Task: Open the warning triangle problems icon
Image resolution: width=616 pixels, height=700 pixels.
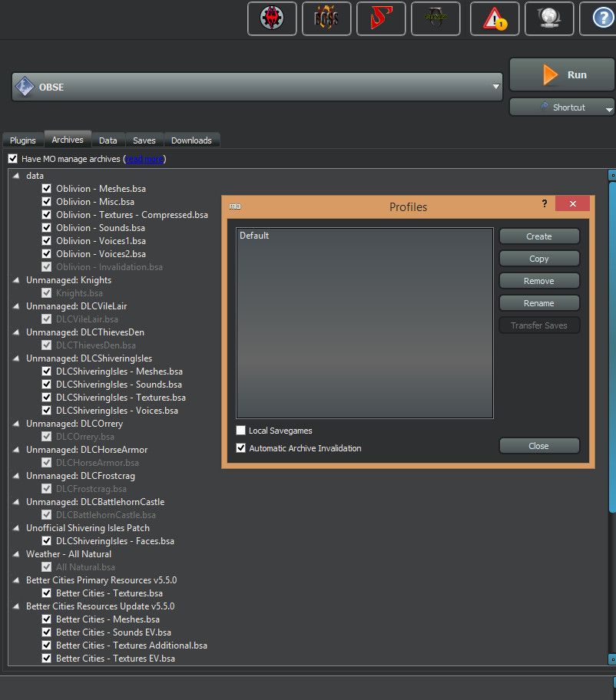Action: click(495, 18)
